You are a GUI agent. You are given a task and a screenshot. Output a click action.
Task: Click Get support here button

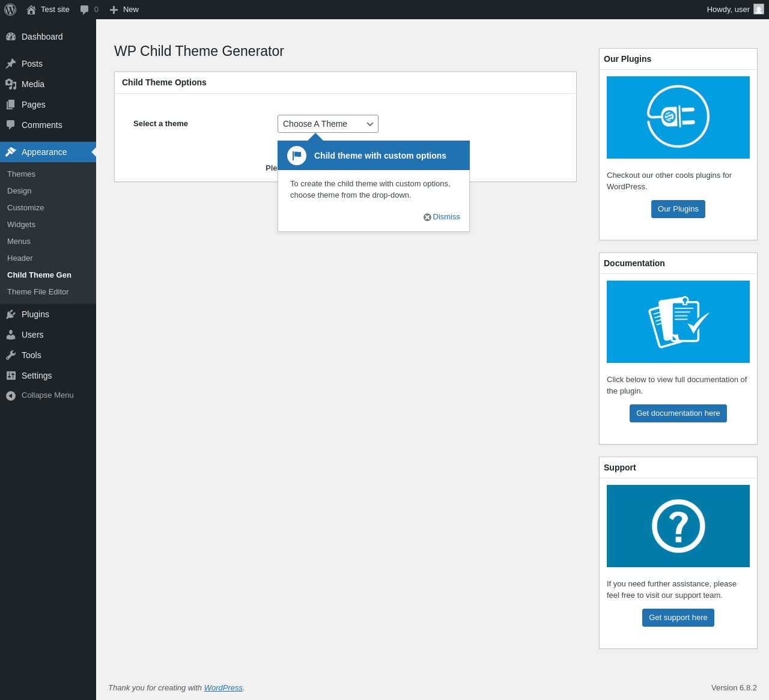678,618
